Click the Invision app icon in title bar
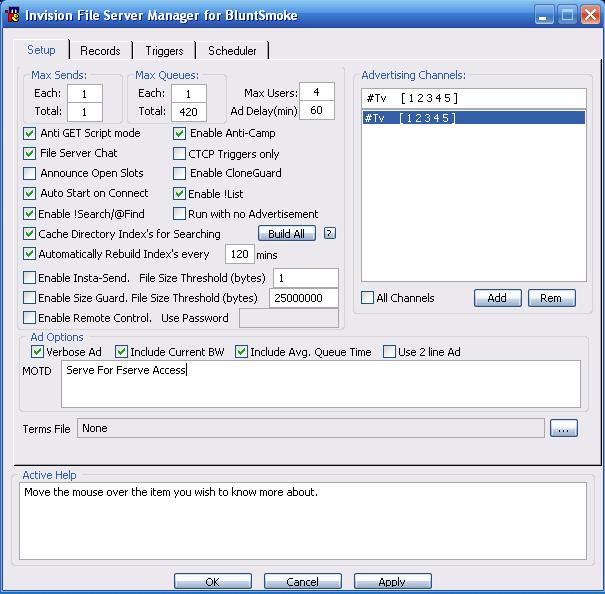Image resolution: width=605 pixels, height=594 pixels. tap(12, 15)
